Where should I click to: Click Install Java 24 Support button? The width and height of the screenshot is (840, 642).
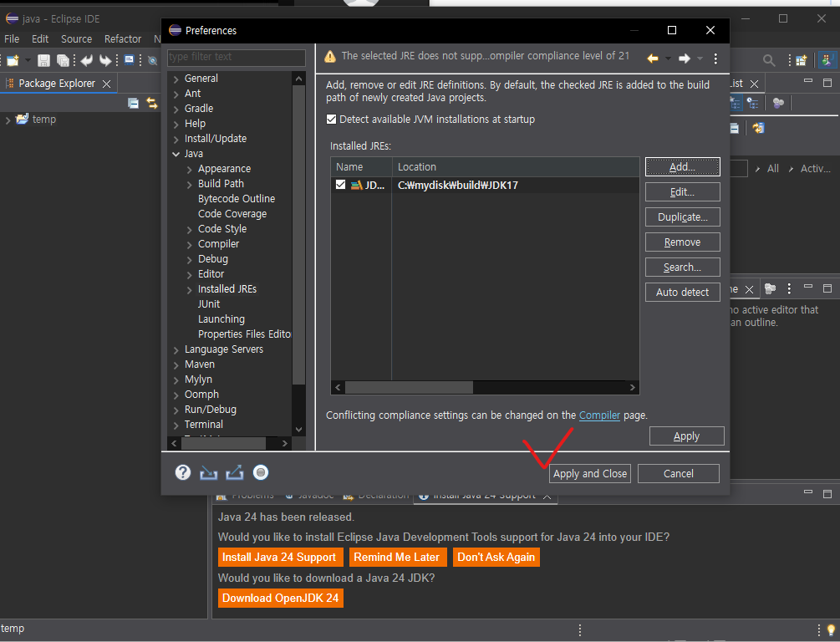[279, 558]
